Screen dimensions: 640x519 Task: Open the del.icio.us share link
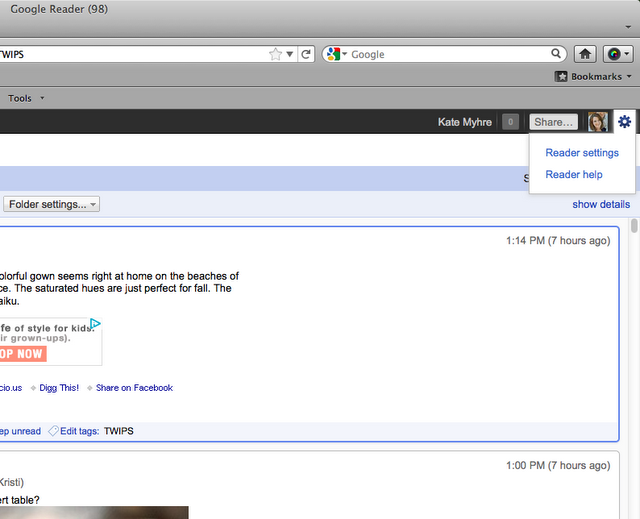click(x=11, y=388)
